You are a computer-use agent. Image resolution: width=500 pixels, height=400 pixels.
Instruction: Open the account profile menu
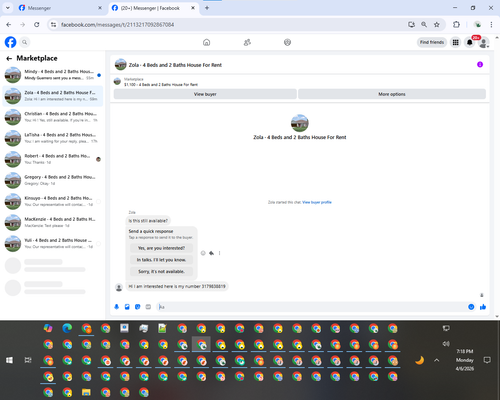(x=484, y=42)
